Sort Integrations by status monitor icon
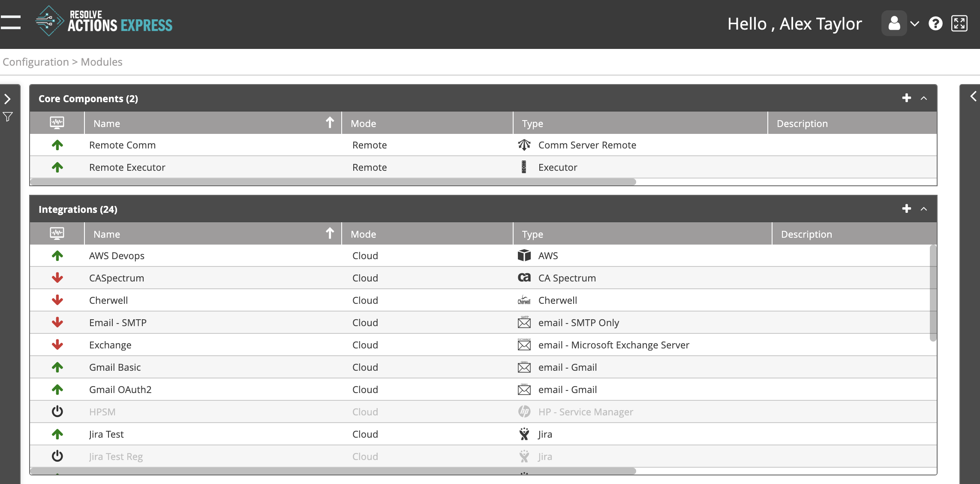This screenshot has width=980, height=484. [x=57, y=234]
